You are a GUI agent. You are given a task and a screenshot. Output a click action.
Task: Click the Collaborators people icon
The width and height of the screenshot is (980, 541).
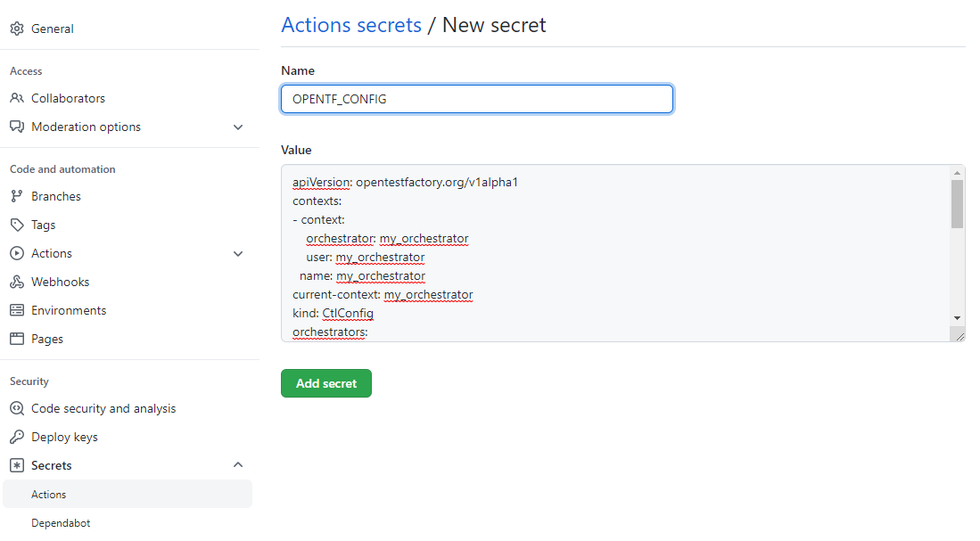pyautogui.click(x=17, y=98)
